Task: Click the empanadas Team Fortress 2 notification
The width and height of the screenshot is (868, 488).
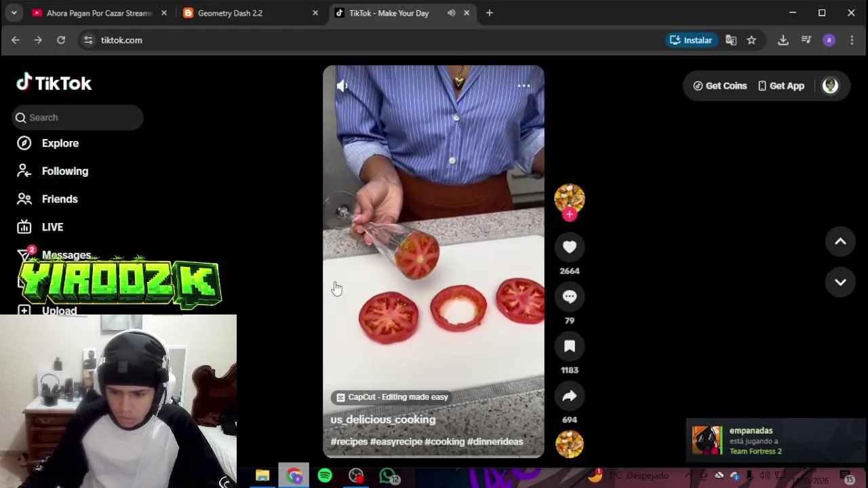Action: tap(775, 441)
